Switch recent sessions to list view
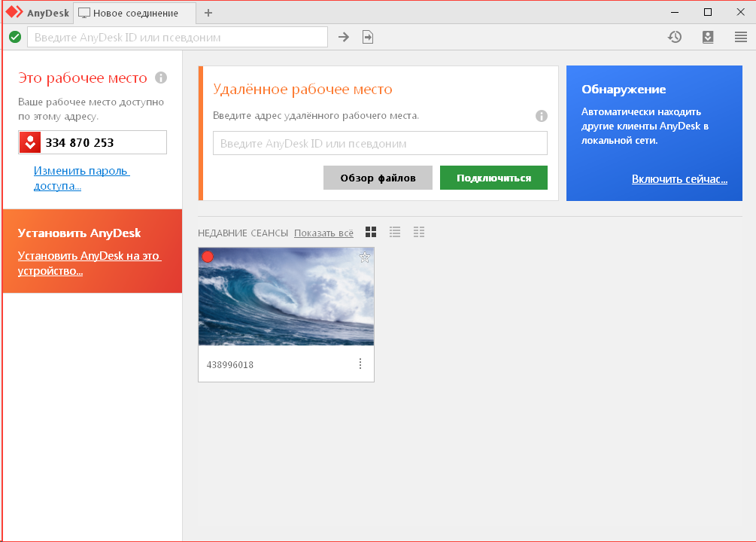Viewport: 756px width, 542px height. click(395, 232)
